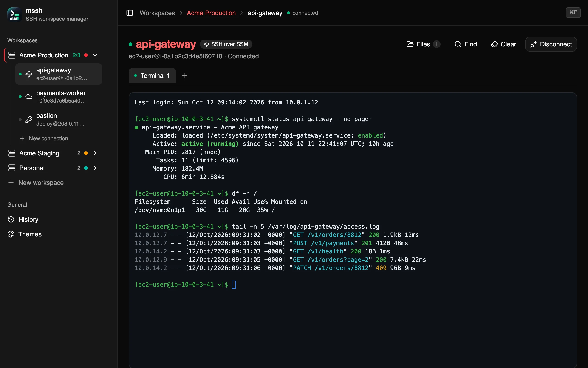The height and width of the screenshot is (368, 588).
Task: Click New connection
Action: [x=44, y=138]
